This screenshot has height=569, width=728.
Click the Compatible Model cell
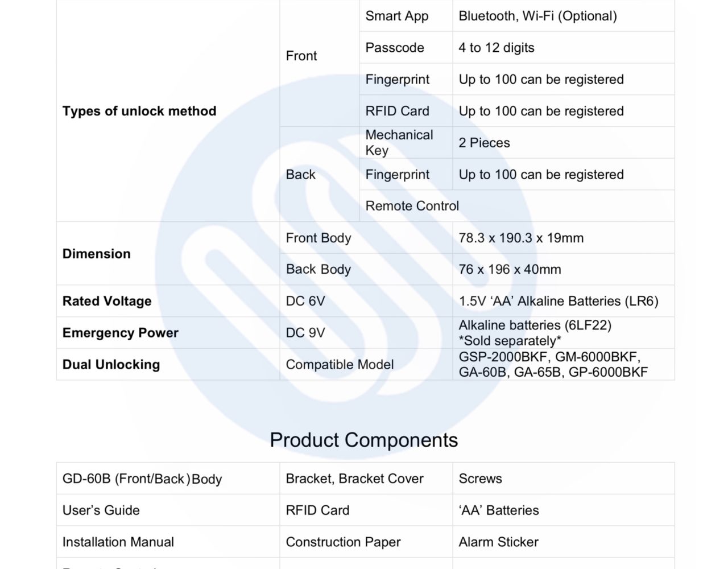click(366, 364)
